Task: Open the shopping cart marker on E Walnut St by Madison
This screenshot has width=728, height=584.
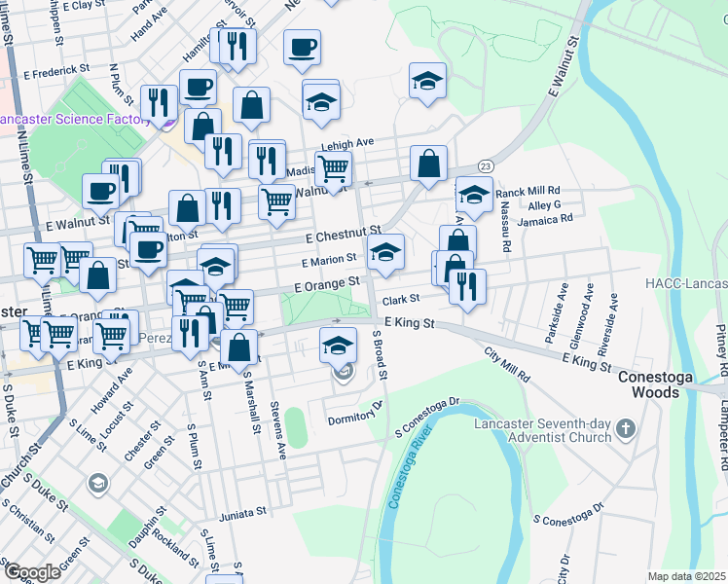Action: coord(334,169)
